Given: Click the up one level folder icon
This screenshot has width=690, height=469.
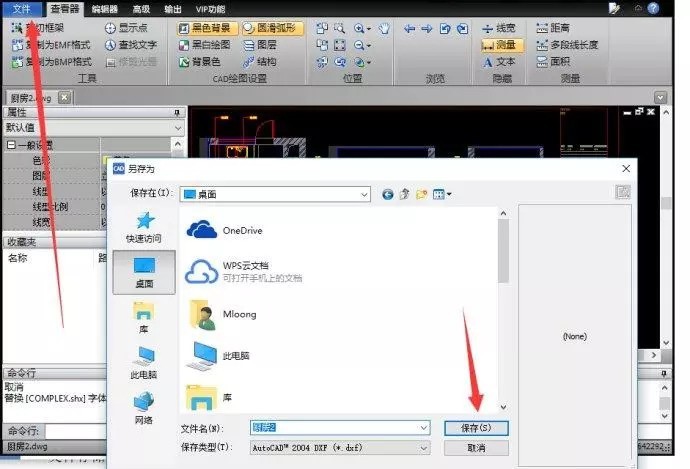Looking at the screenshot, I should coord(404,194).
